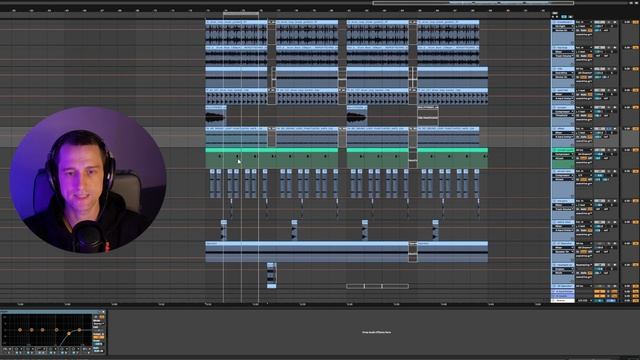Select the third green MIDI clip
The height and width of the screenshot is (360, 640).
(x=452, y=158)
